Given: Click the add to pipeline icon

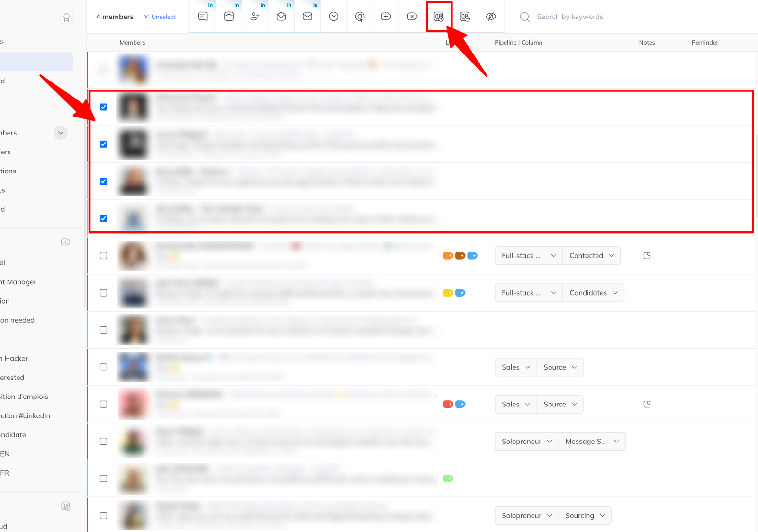Looking at the screenshot, I should coord(439,17).
